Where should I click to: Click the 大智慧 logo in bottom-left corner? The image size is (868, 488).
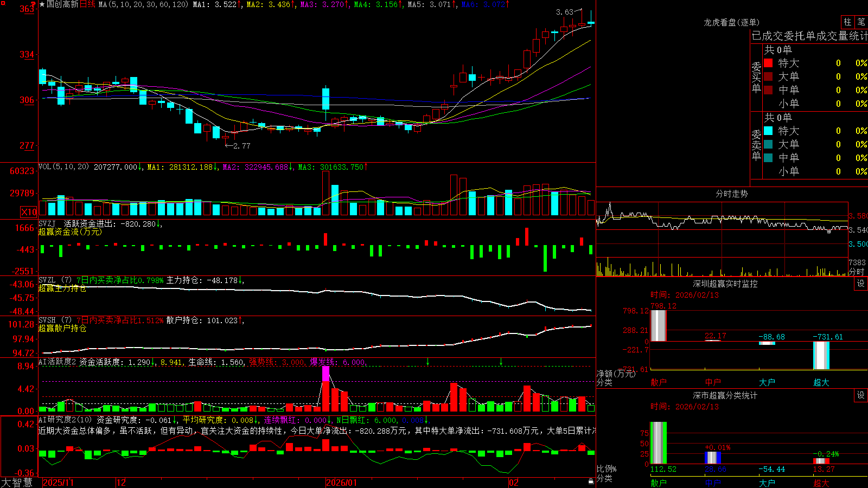[17, 483]
